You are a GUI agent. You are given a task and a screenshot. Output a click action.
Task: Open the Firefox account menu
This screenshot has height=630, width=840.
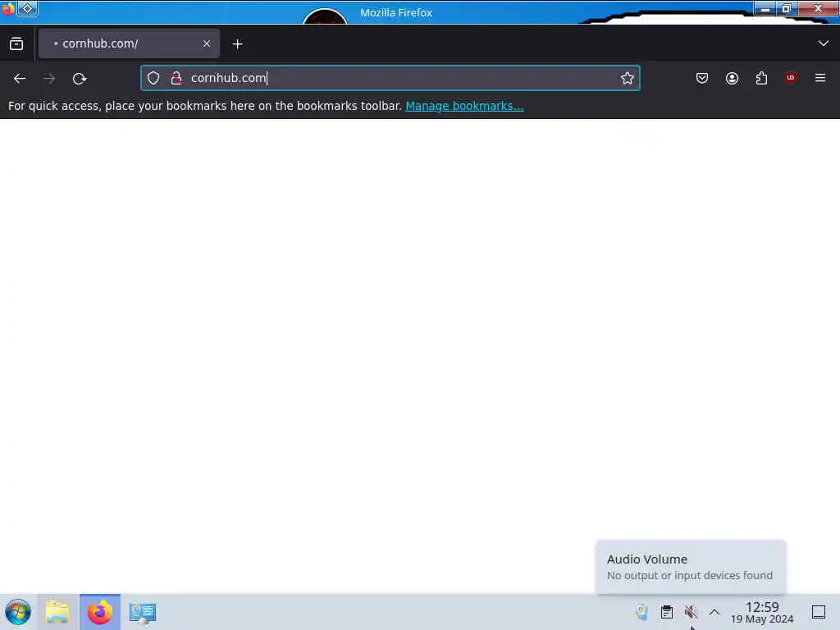tap(732, 78)
